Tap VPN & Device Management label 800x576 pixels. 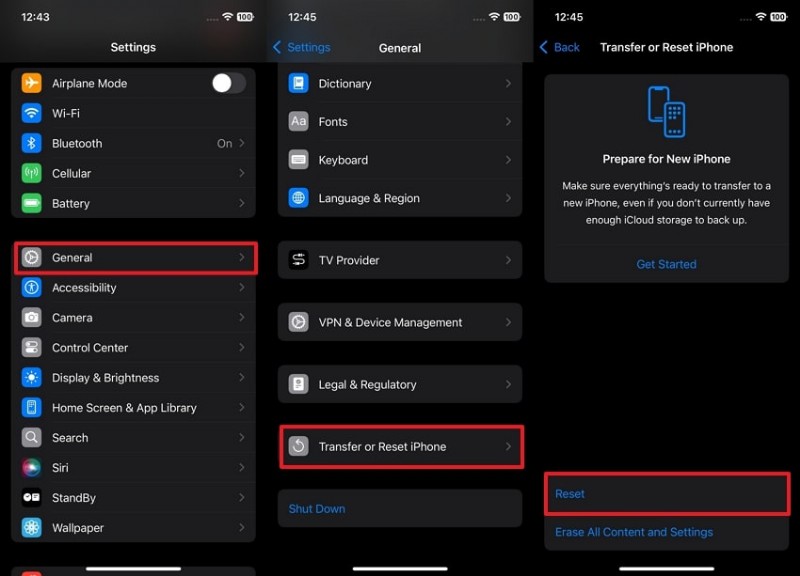(390, 322)
